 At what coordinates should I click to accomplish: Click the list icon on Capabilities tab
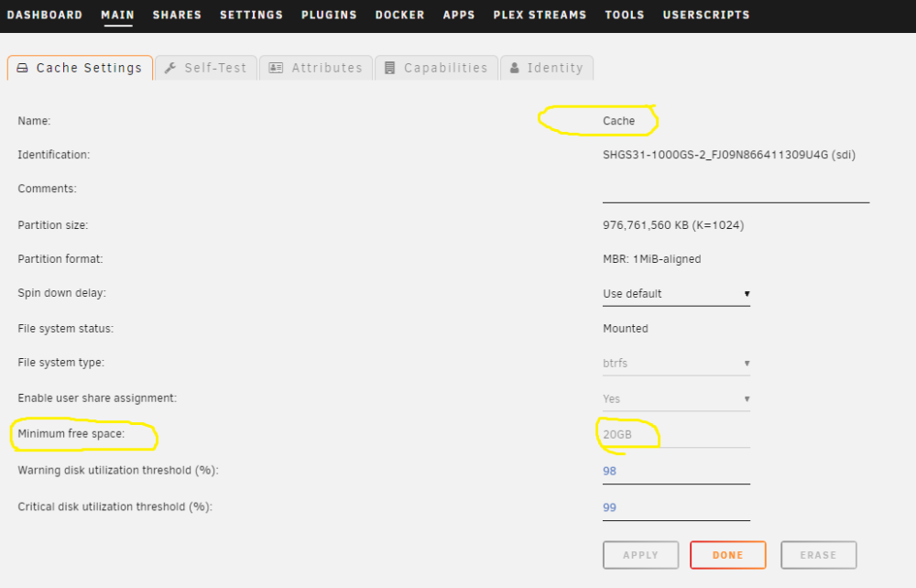click(x=389, y=68)
